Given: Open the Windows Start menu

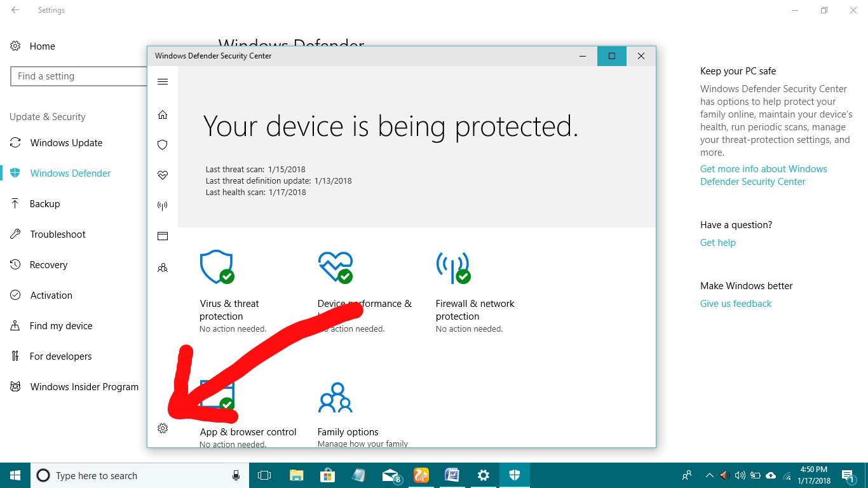Looking at the screenshot, I should pyautogui.click(x=15, y=475).
